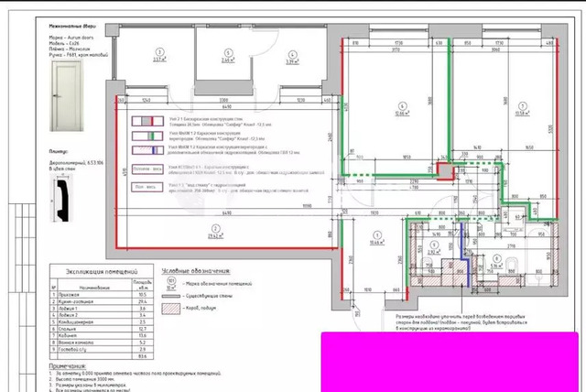Click the 'Пол - весь' legend box
The width and height of the screenshot is (586, 392).
(x=147, y=187)
